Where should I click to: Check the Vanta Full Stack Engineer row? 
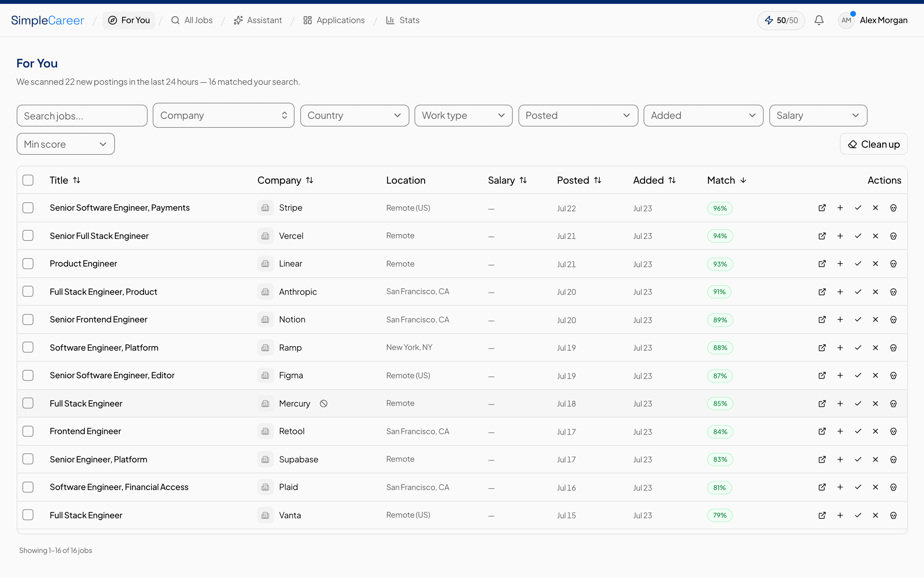pyautogui.click(x=28, y=515)
